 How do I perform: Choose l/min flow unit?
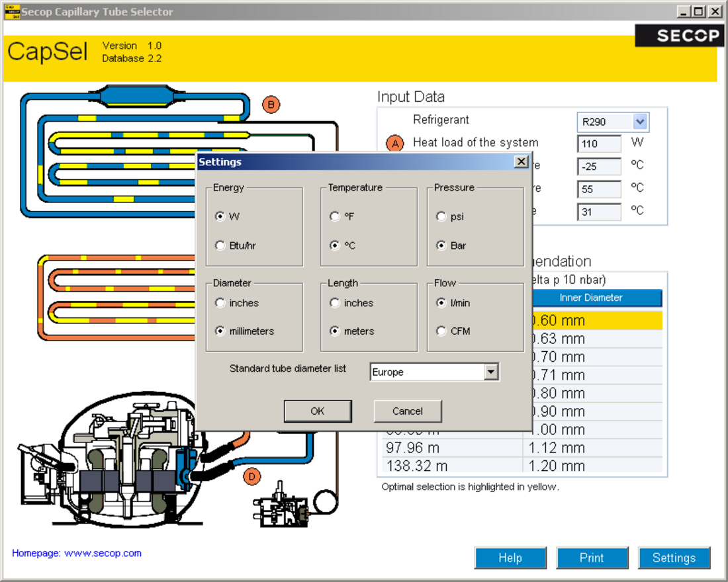[x=441, y=303]
